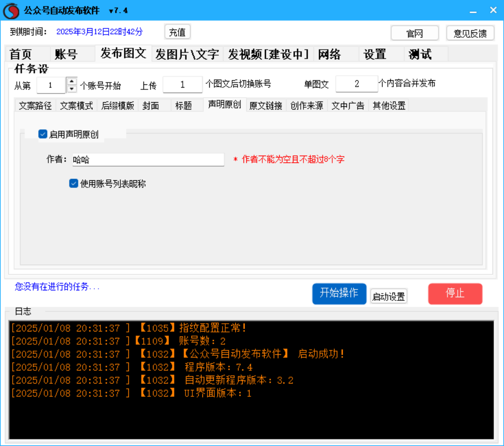Switch to the 网络 tab

(337, 54)
